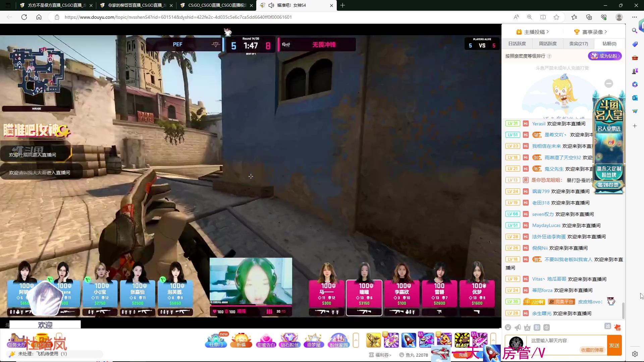Expand the activity icons row chevron
The width and height of the screenshot is (644, 362).
356,340
